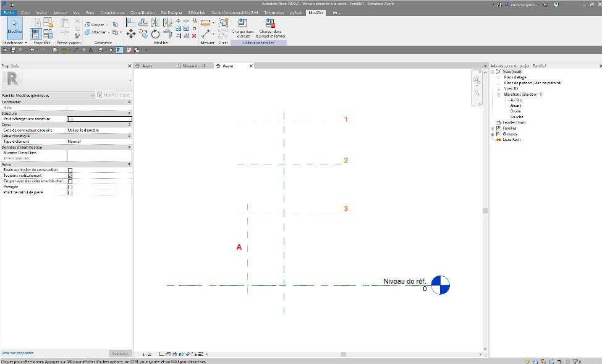Viewport: 602px width, 364px height.
Task: Click the Move tool icon
Action: coord(130,34)
